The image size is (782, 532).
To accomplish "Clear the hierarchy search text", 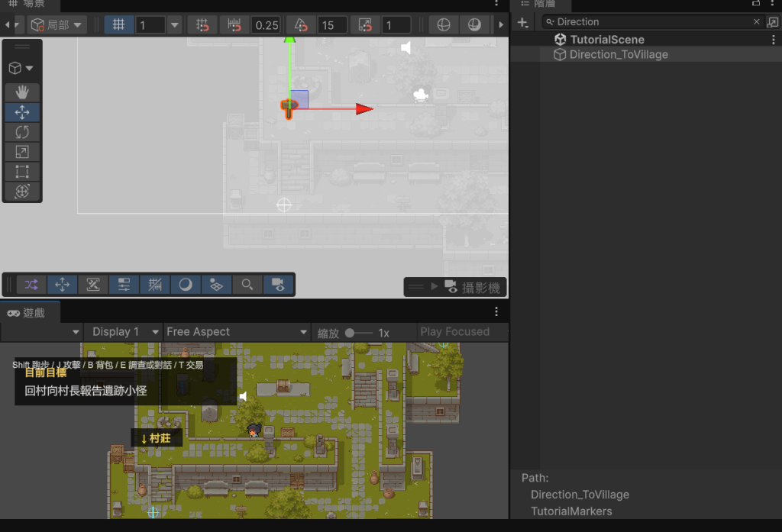I will tap(757, 21).
